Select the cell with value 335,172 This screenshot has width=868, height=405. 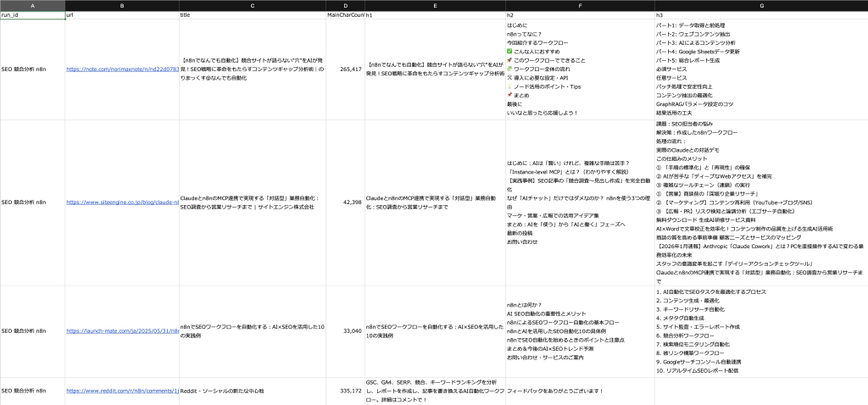coord(346,391)
